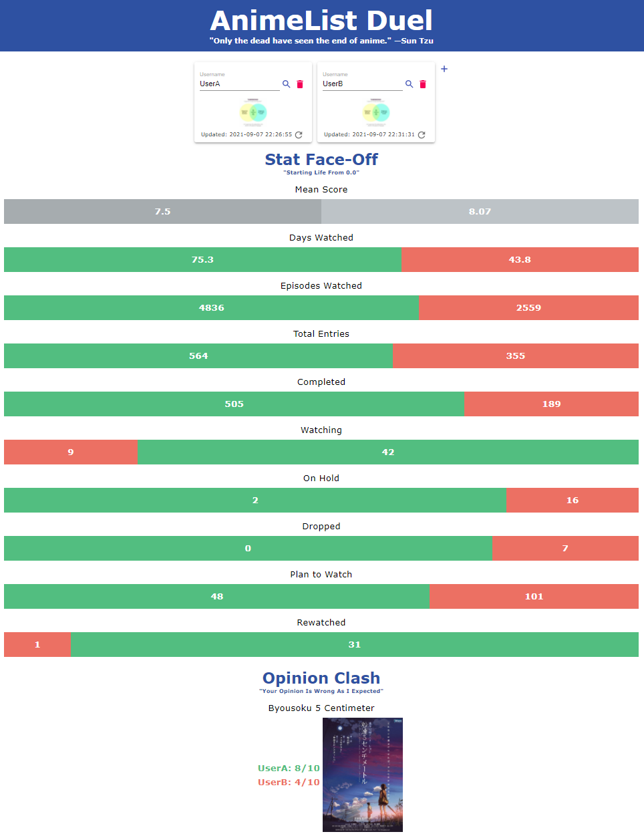Click the green 75.3 Days Watched bar
The image size is (644, 838).
coord(202,260)
